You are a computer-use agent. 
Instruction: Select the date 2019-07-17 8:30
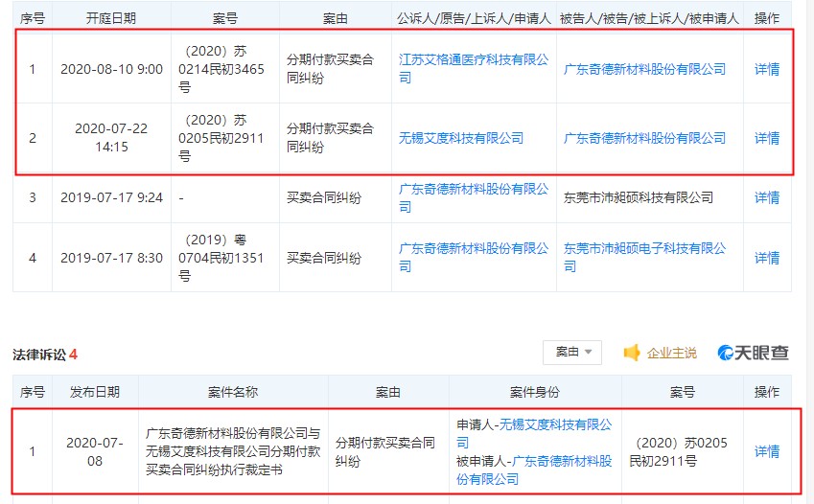coord(111,258)
